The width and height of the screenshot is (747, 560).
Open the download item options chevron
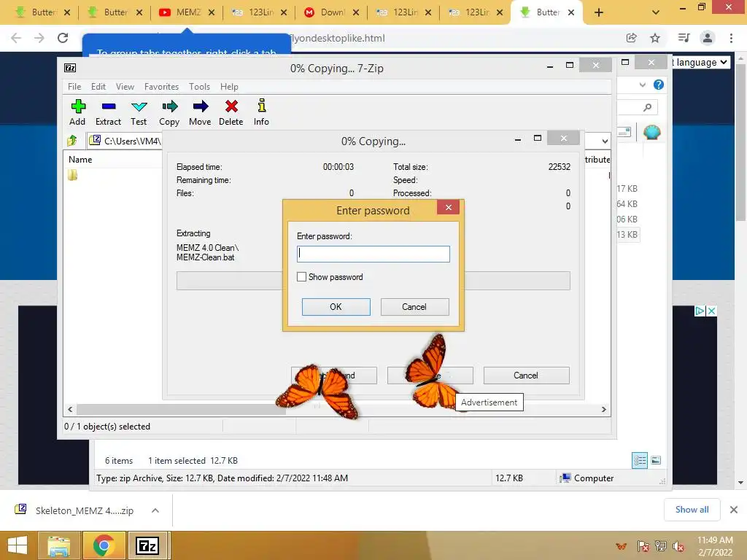tap(155, 510)
